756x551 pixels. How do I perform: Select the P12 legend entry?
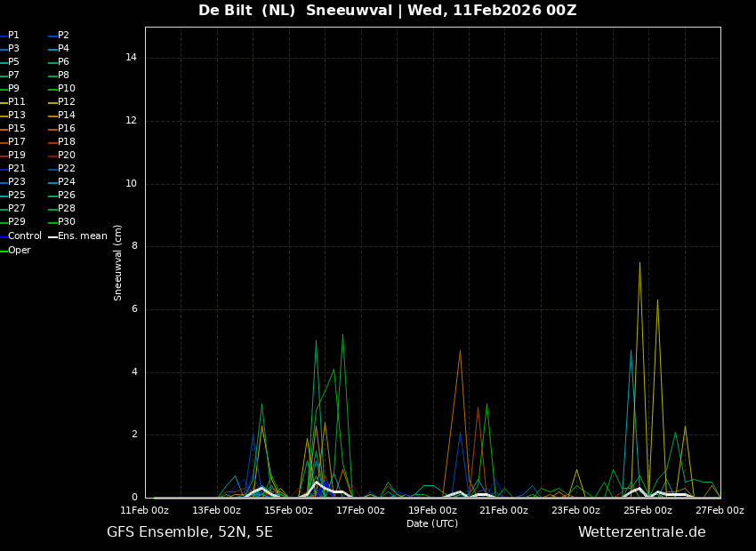(67, 102)
